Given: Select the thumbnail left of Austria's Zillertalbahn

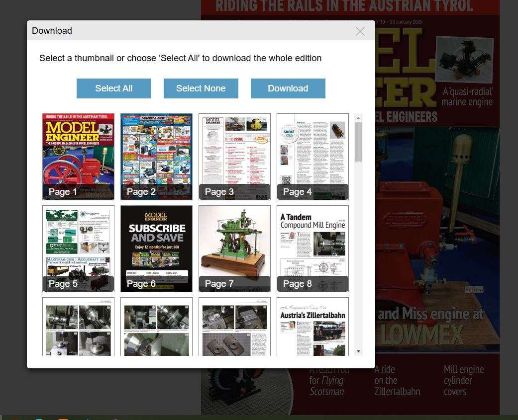Looking at the screenshot, I should (234, 327).
